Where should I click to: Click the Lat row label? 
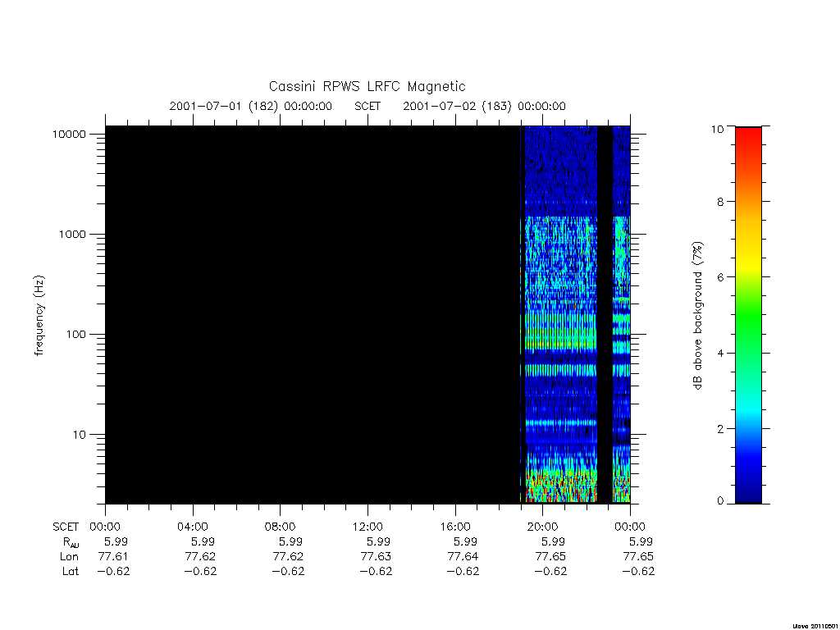71,571
